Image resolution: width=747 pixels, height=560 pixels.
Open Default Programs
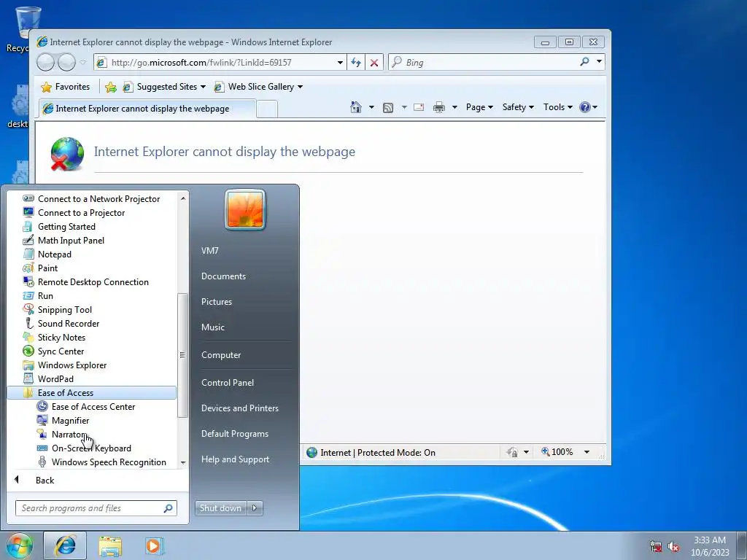(234, 434)
